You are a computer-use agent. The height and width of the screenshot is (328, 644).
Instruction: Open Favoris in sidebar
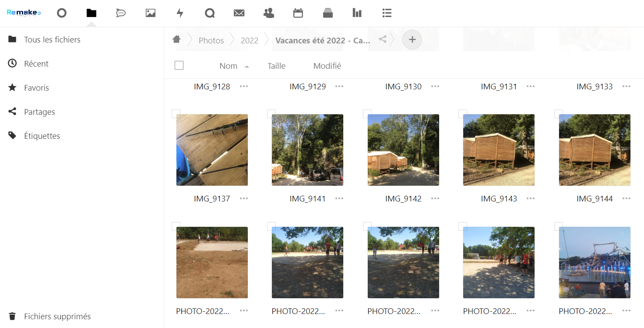coord(36,88)
